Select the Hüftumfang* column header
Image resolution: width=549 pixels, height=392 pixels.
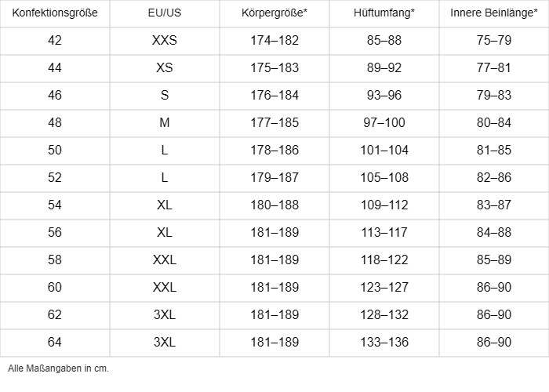pyautogui.click(x=384, y=14)
